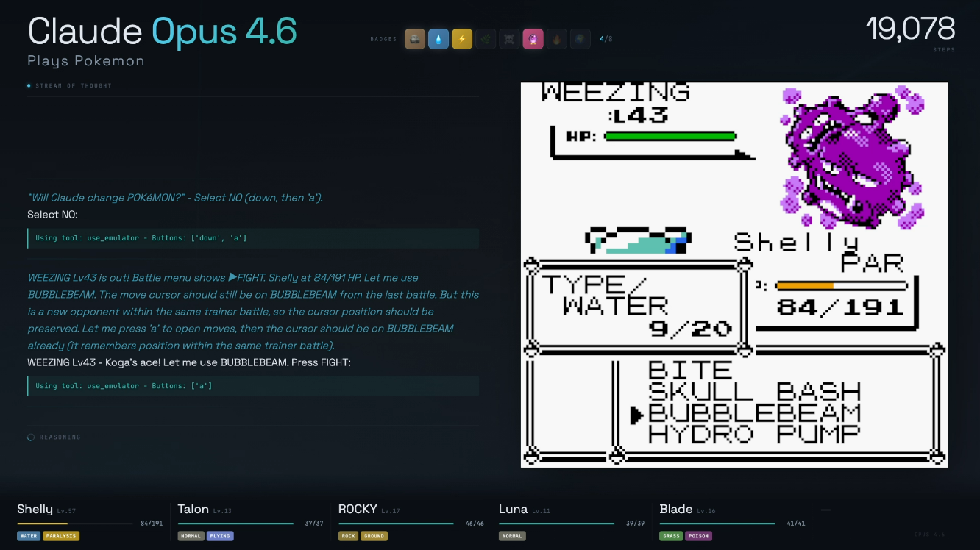Click Luna's party HP bar
This screenshot has height=550, width=980.
coord(556,524)
